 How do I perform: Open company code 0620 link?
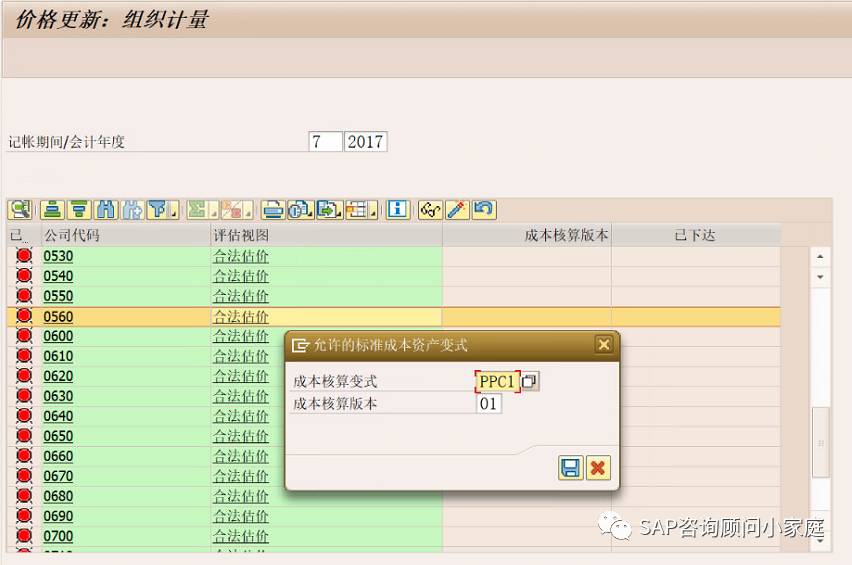click(x=58, y=376)
